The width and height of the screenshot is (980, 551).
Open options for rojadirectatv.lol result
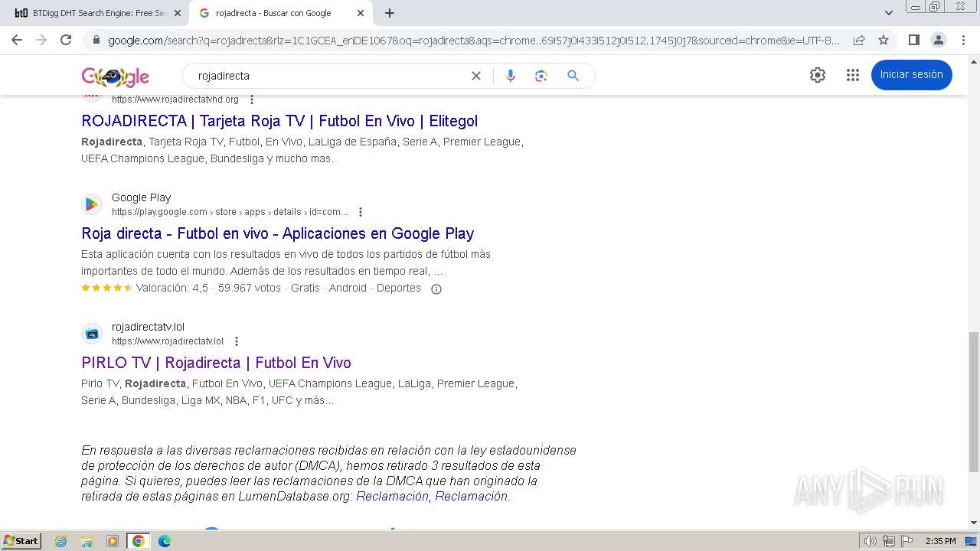pyautogui.click(x=237, y=341)
